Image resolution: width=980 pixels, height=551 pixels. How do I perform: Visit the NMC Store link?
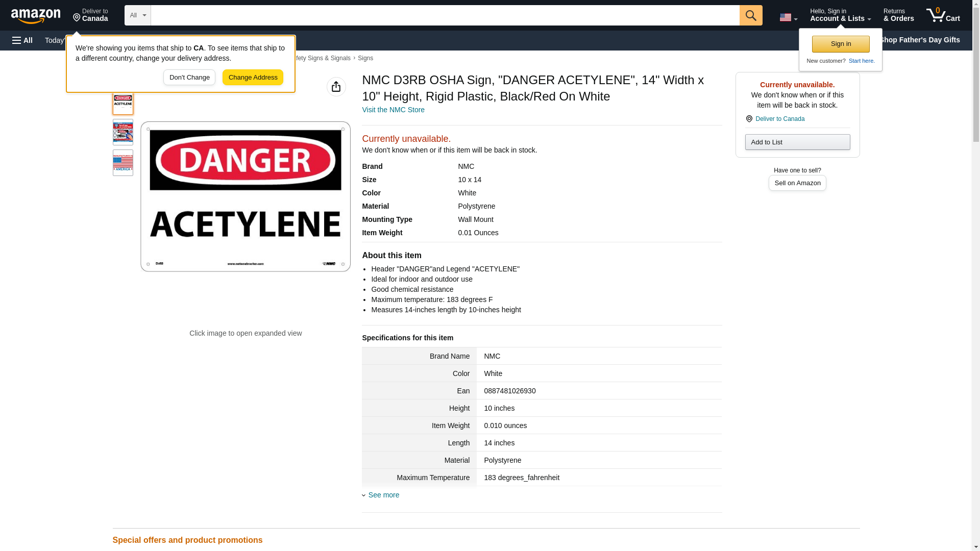click(x=393, y=110)
